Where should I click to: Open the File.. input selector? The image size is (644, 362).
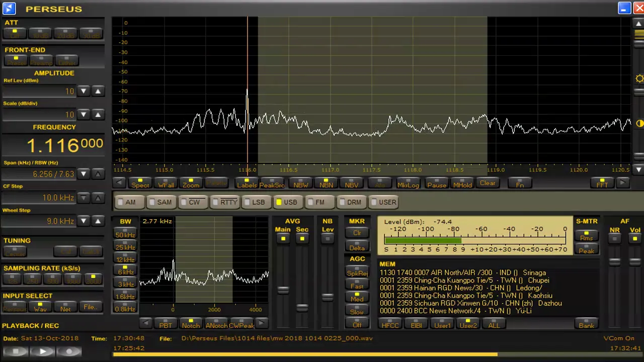tap(91, 306)
